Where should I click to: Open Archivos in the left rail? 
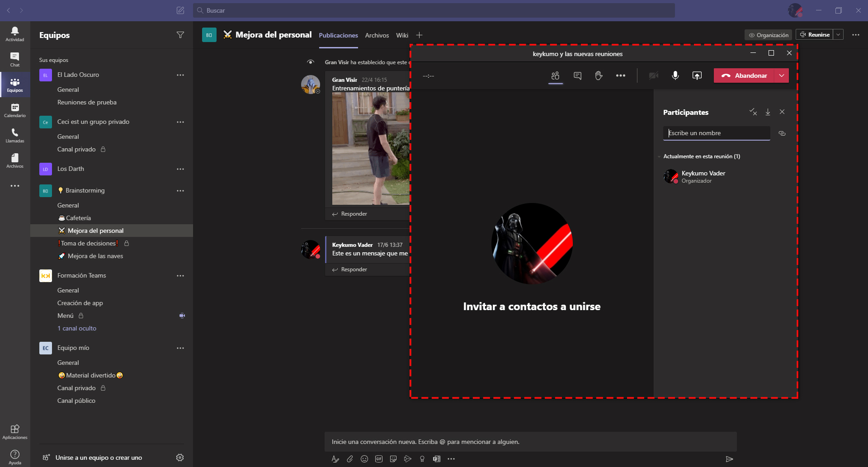click(15, 160)
